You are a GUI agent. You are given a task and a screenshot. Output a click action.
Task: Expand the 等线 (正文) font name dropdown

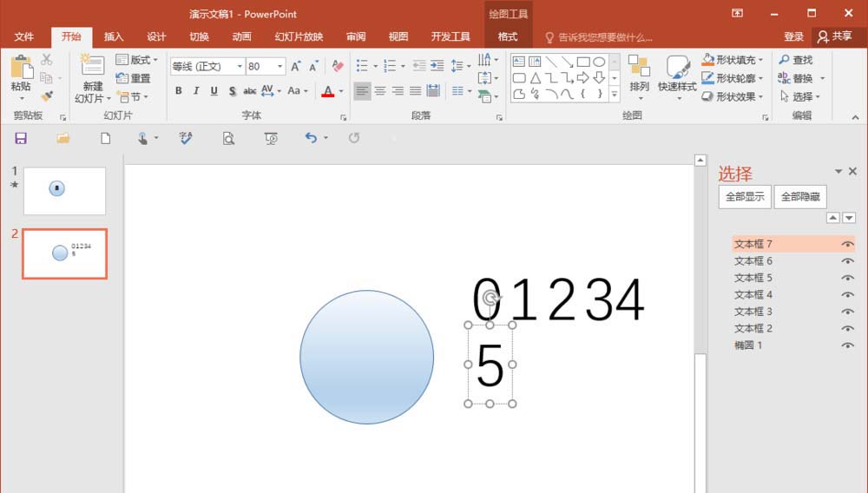(240, 66)
